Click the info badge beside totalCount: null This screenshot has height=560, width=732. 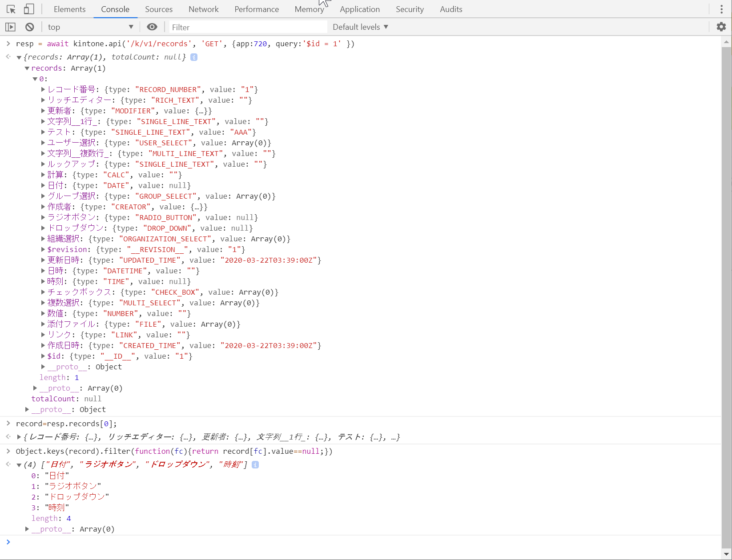194,57
